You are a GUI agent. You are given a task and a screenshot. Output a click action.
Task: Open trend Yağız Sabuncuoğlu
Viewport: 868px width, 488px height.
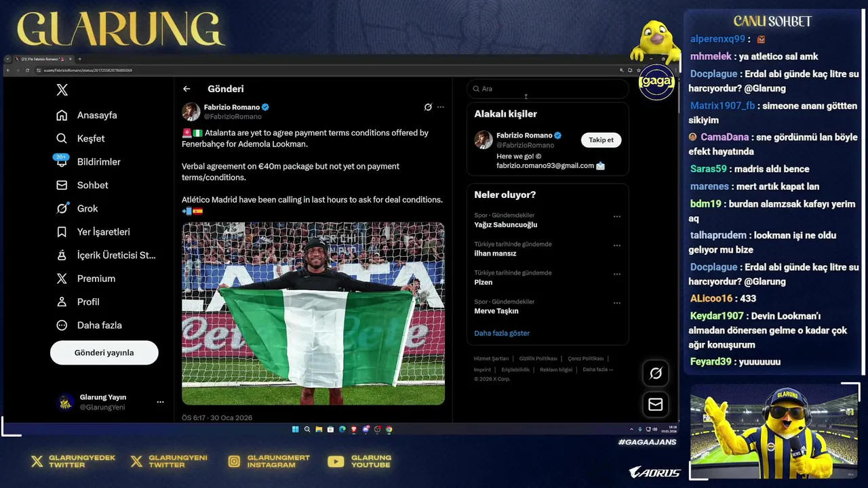tap(506, 225)
